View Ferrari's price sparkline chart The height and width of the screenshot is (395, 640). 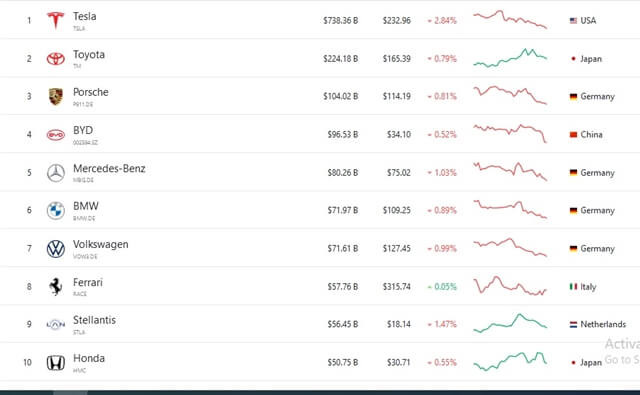(x=510, y=286)
